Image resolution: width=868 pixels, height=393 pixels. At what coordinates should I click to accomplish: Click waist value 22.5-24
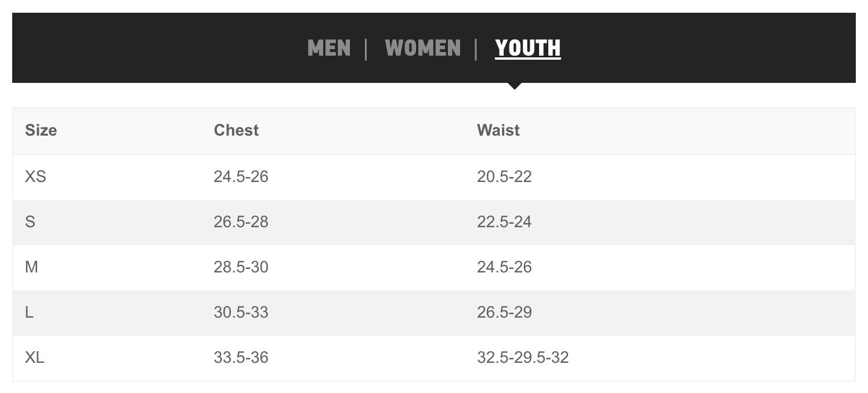(504, 221)
